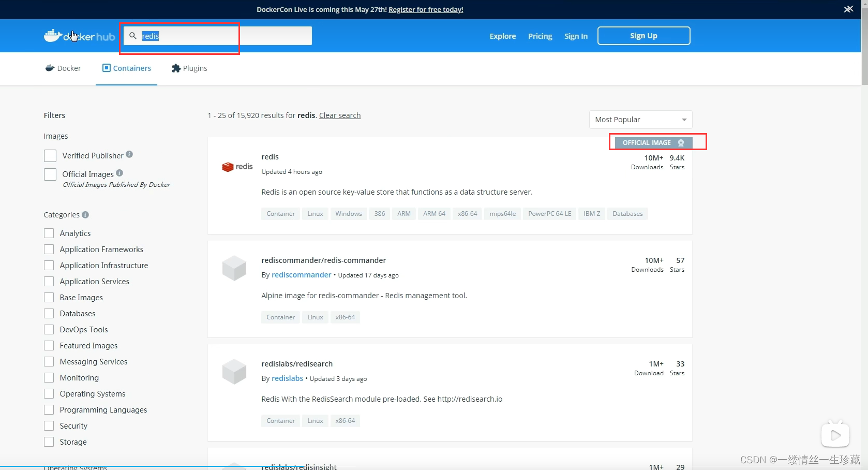Click the redislabs/redisearch cube icon

(x=234, y=372)
